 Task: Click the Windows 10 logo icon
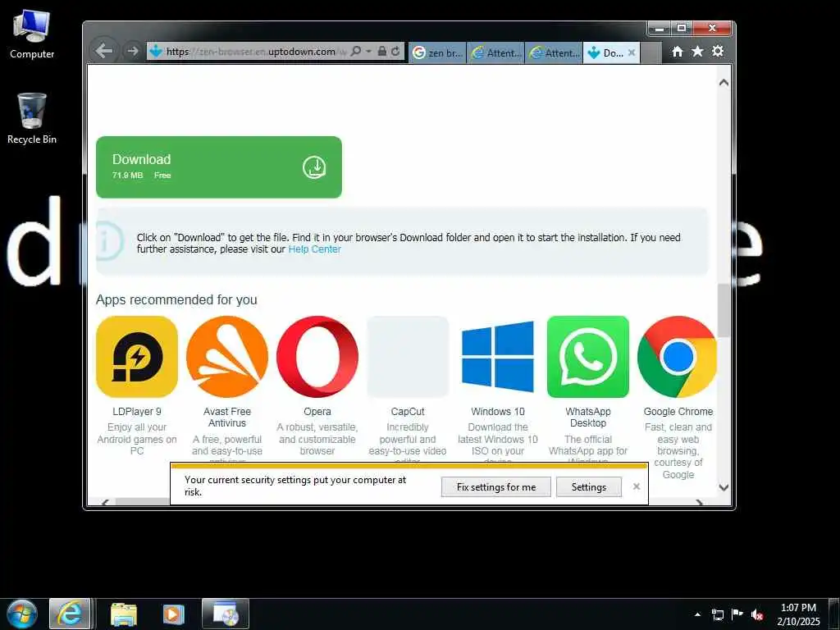498,357
